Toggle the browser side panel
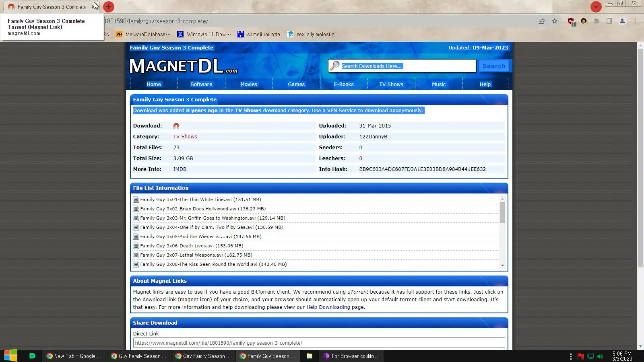The image size is (644, 362). coord(609,21)
